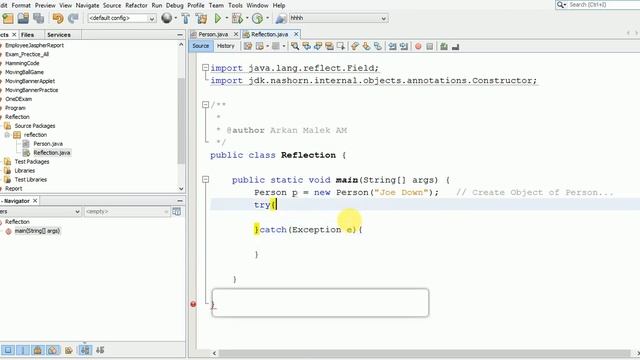This screenshot has width=640, height=360.
Task: Click in the Search field at top right
Action: (603, 4)
